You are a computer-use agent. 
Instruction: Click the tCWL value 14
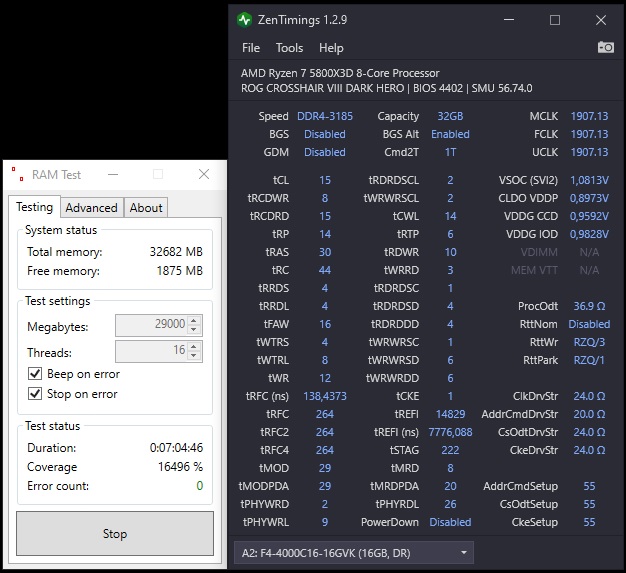(x=450, y=216)
